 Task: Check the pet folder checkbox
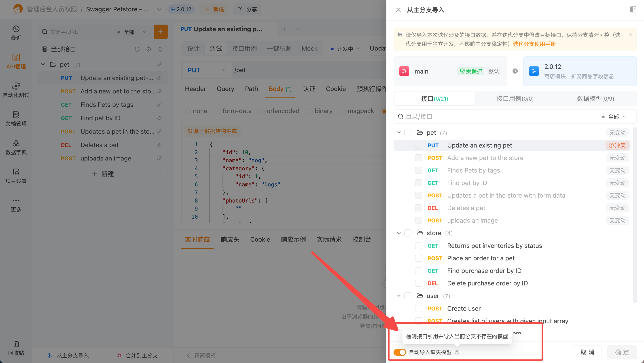(408, 133)
